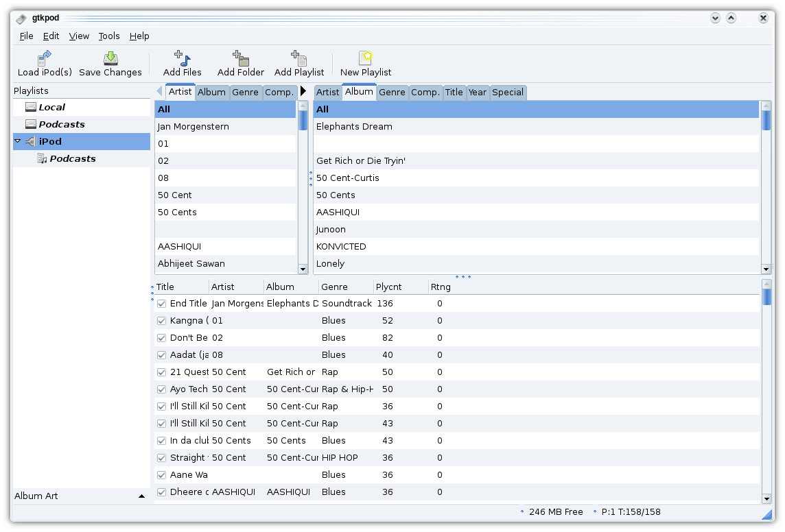Click the New Playlist icon
The image size is (785, 532).
[x=366, y=58]
